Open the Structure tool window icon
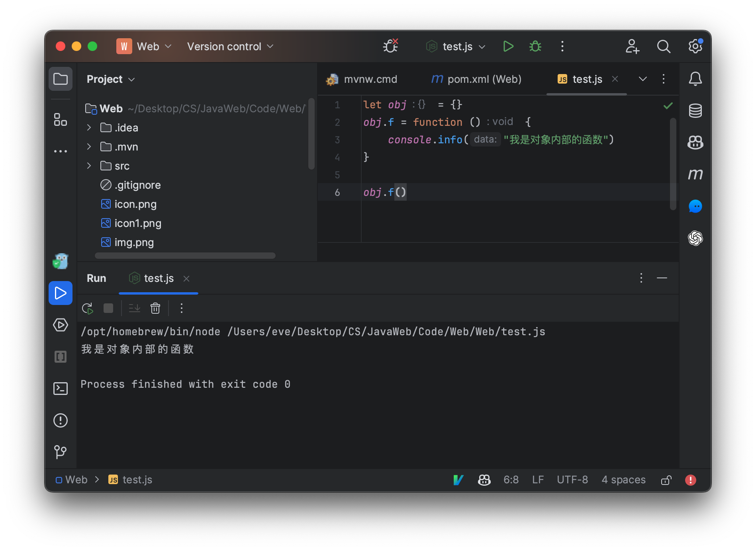The height and width of the screenshot is (551, 756). click(x=61, y=119)
